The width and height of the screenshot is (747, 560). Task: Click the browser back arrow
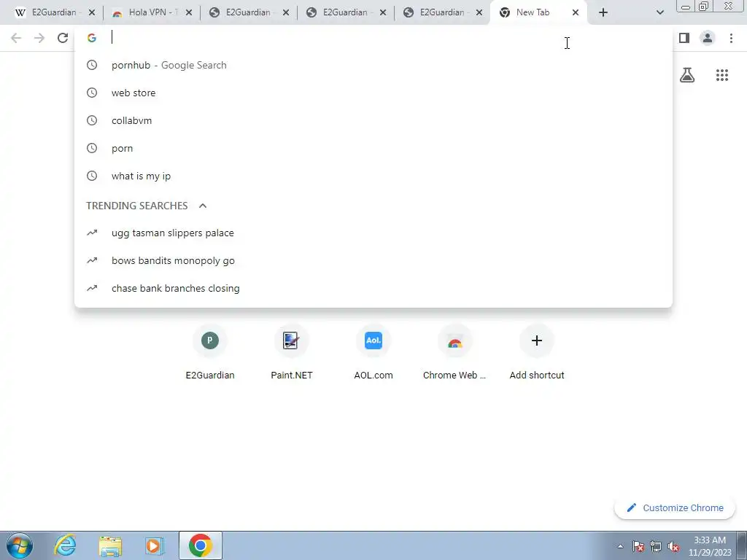pyautogui.click(x=16, y=38)
